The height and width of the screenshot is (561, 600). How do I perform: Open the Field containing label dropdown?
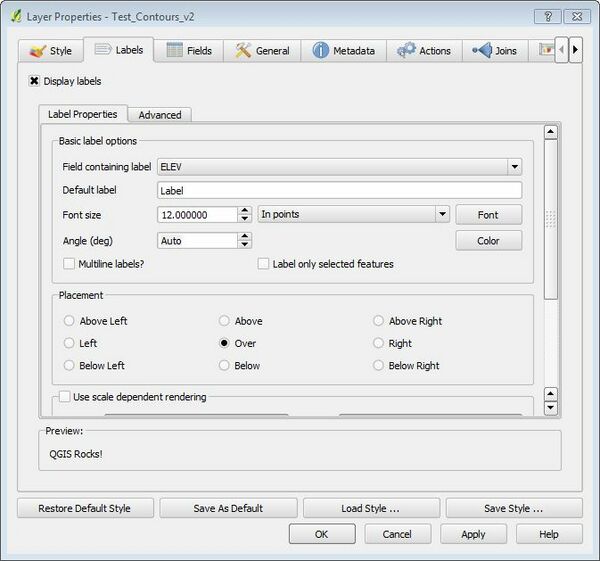514,167
